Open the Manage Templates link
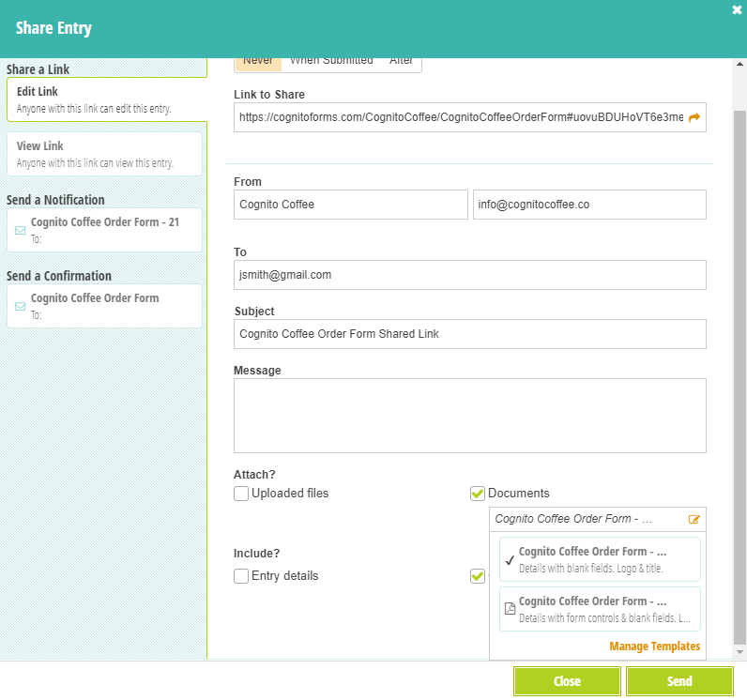This screenshot has width=747, height=700. coord(655,647)
